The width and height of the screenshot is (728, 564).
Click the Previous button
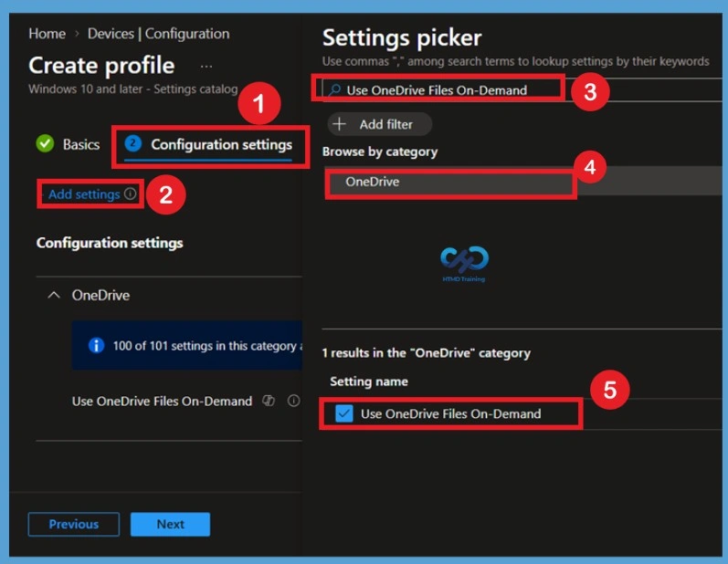click(x=74, y=524)
